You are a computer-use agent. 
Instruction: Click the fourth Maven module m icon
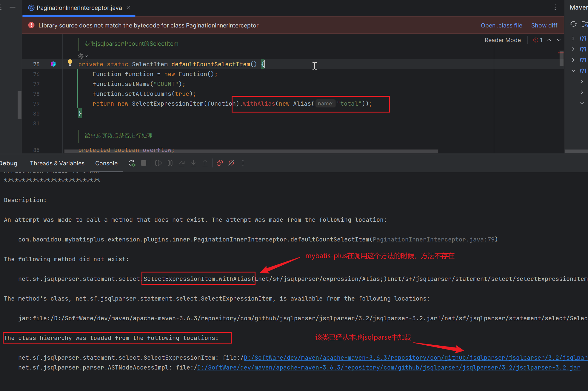583,70
